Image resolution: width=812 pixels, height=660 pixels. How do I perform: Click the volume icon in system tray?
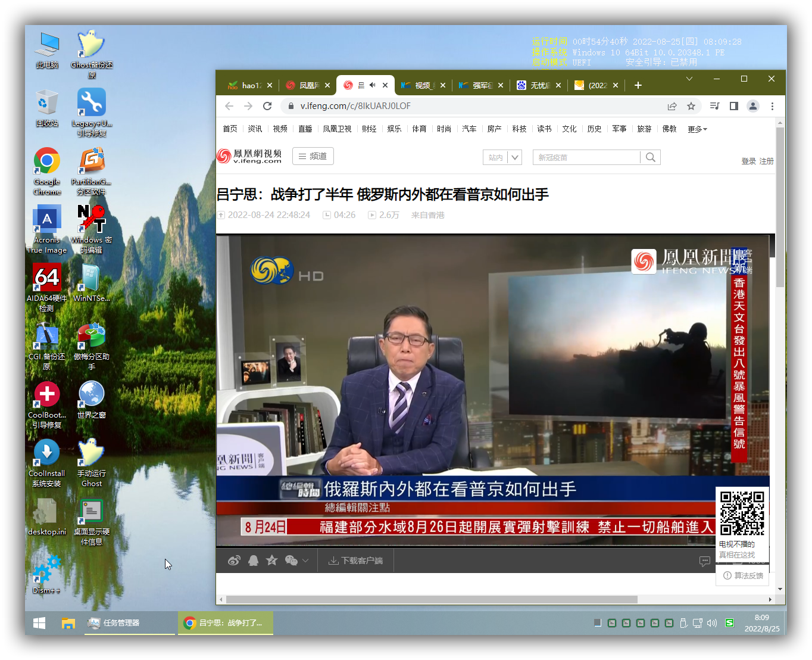712,623
